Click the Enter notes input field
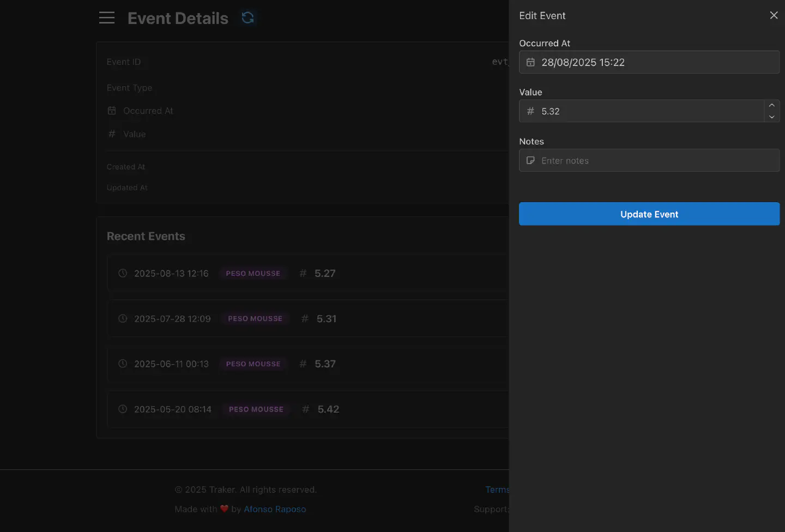Image resolution: width=785 pixels, height=532 pixels. (649, 160)
